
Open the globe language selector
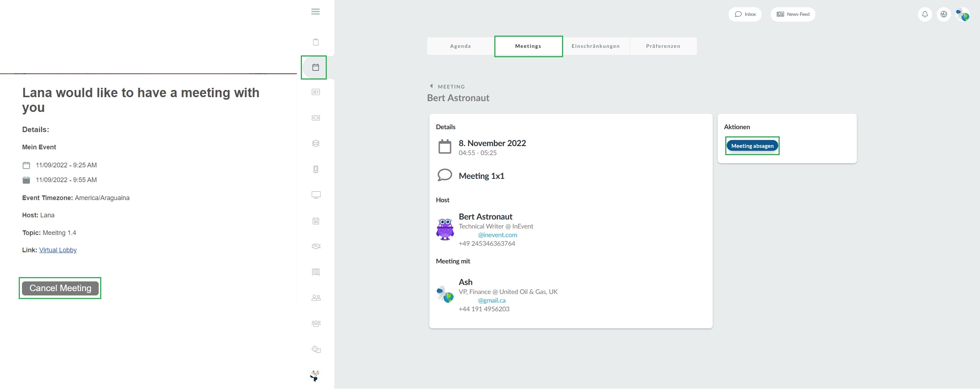coord(944,14)
